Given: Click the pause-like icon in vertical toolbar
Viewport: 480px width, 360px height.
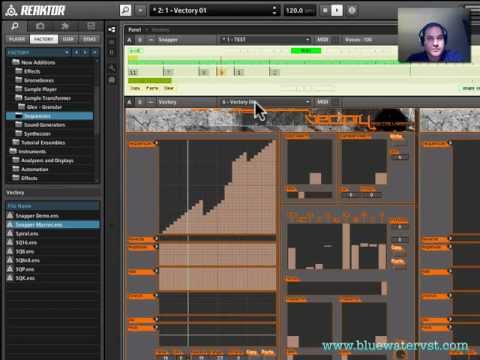Looking at the screenshot, I should (112, 52).
